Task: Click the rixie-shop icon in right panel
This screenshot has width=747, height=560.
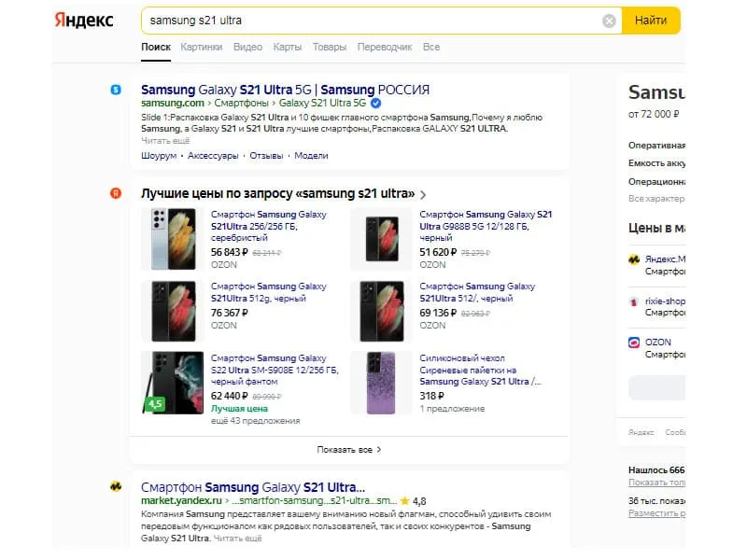Action: [635, 301]
